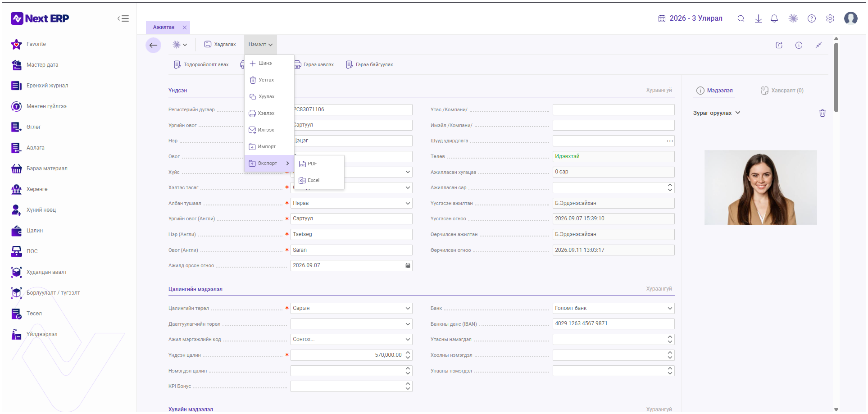Screen dimensions: 868x414
Task: Collapse the Үндсэн section via Хураангуй
Action: click(x=659, y=90)
